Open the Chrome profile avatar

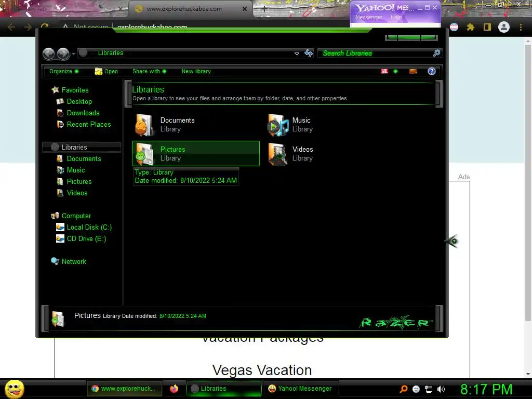pyautogui.click(x=504, y=27)
